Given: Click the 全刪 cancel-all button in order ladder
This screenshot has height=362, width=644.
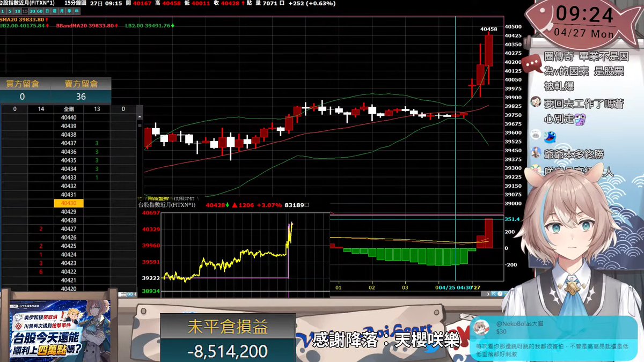Looking at the screenshot, I should (x=69, y=109).
